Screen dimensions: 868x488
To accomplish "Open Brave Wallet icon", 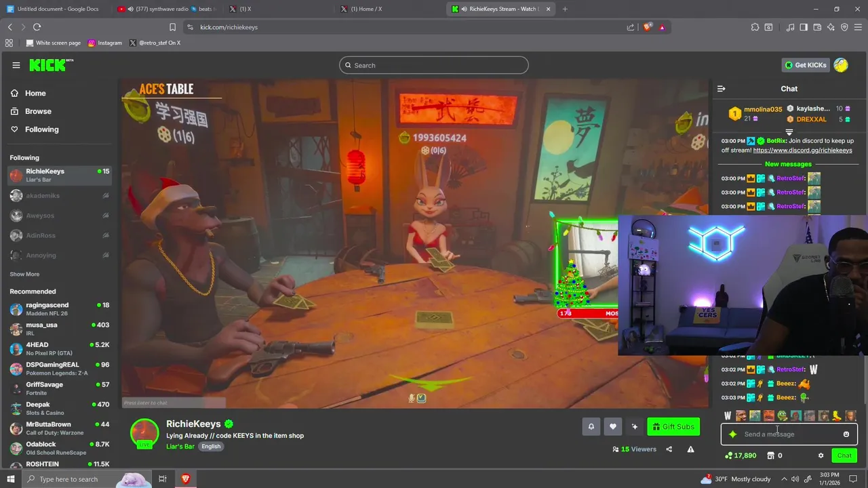I will tap(817, 27).
